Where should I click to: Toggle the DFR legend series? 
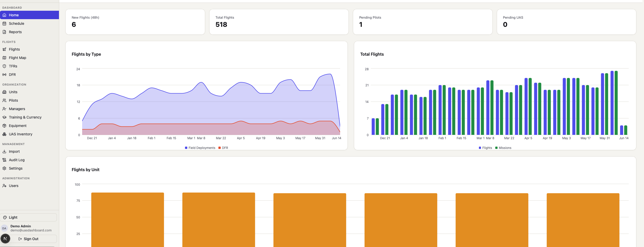pos(223,148)
